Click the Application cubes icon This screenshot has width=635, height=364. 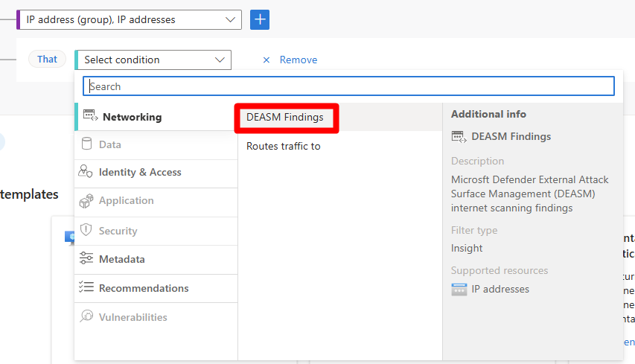tap(86, 201)
